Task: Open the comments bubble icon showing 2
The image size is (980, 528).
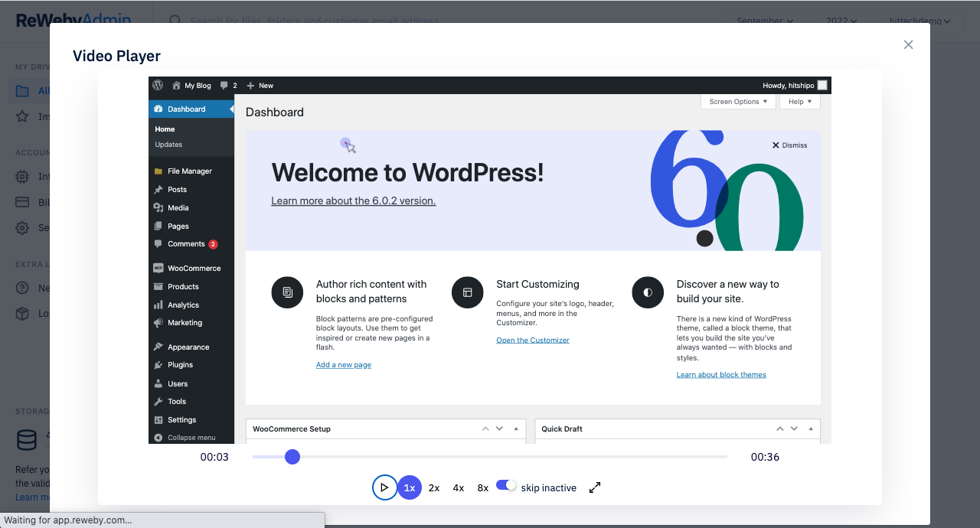Action: coord(224,86)
